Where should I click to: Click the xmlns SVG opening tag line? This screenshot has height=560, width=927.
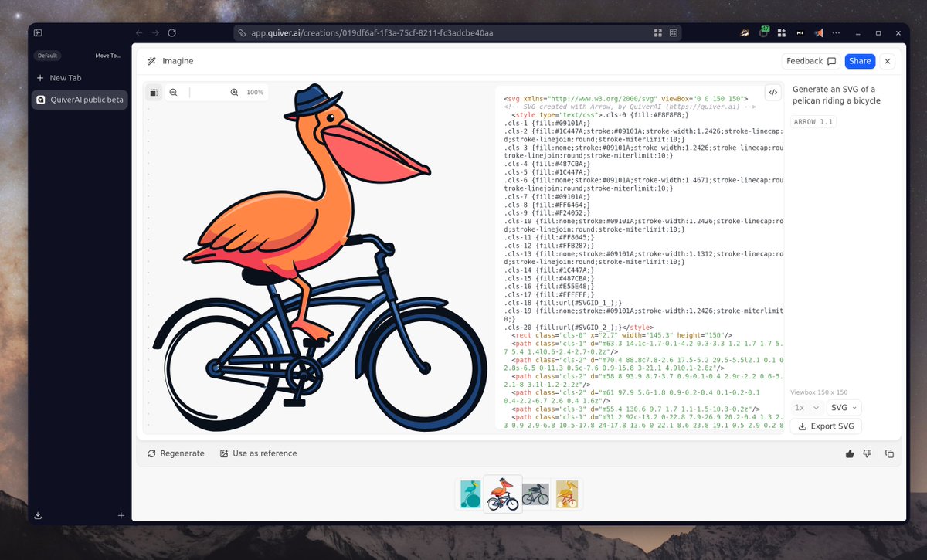click(626, 99)
